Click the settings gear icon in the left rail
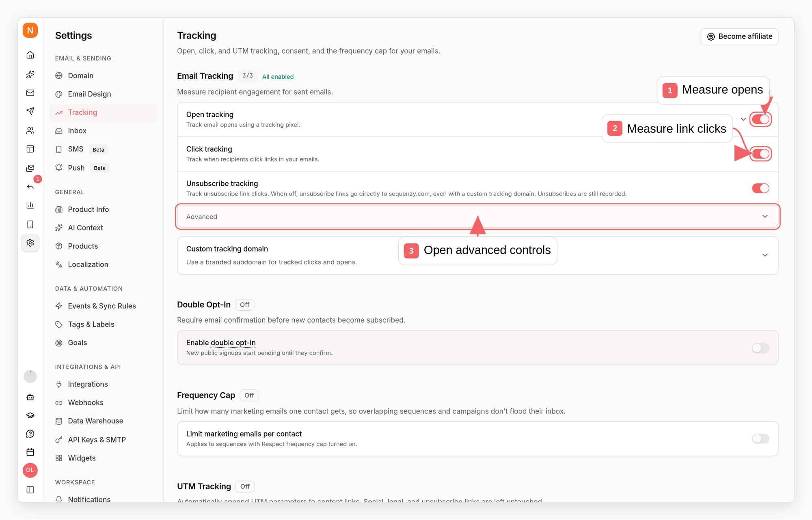This screenshot has width=812, height=520. tap(30, 243)
